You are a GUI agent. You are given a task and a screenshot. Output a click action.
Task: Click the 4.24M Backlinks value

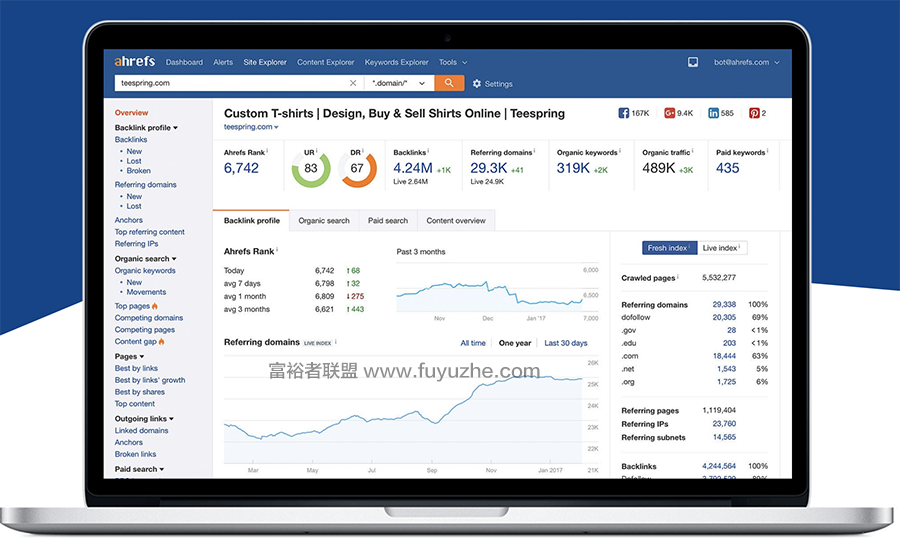pyautogui.click(x=413, y=168)
